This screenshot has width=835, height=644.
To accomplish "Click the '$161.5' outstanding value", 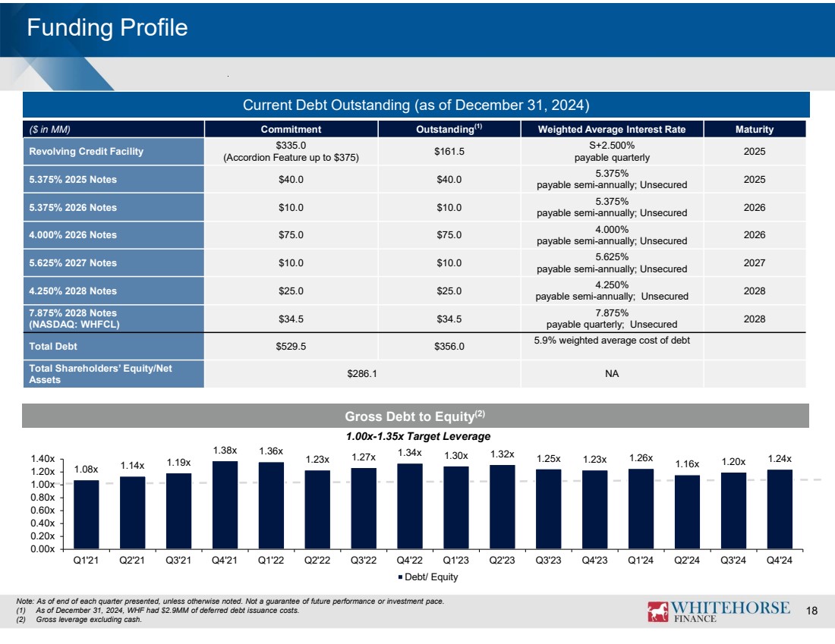I will tap(449, 151).
